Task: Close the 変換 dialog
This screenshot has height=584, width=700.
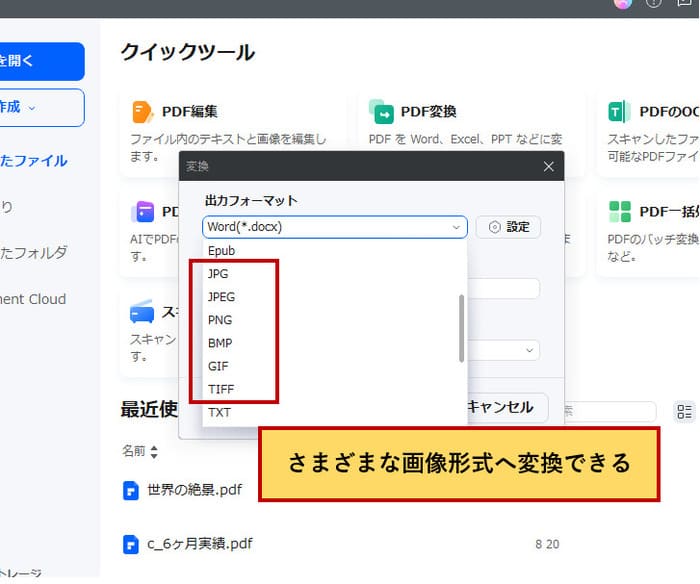Action: point(548,166)
